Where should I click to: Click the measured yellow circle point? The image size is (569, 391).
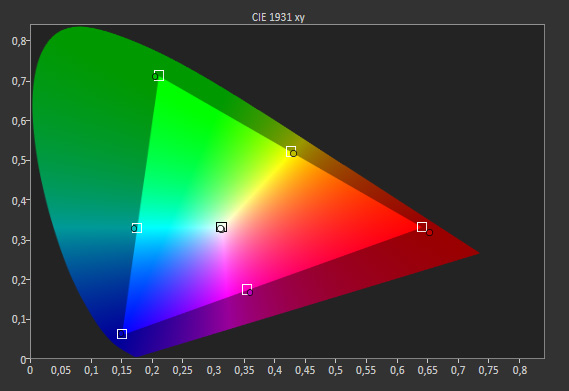(x=294, y=154)
